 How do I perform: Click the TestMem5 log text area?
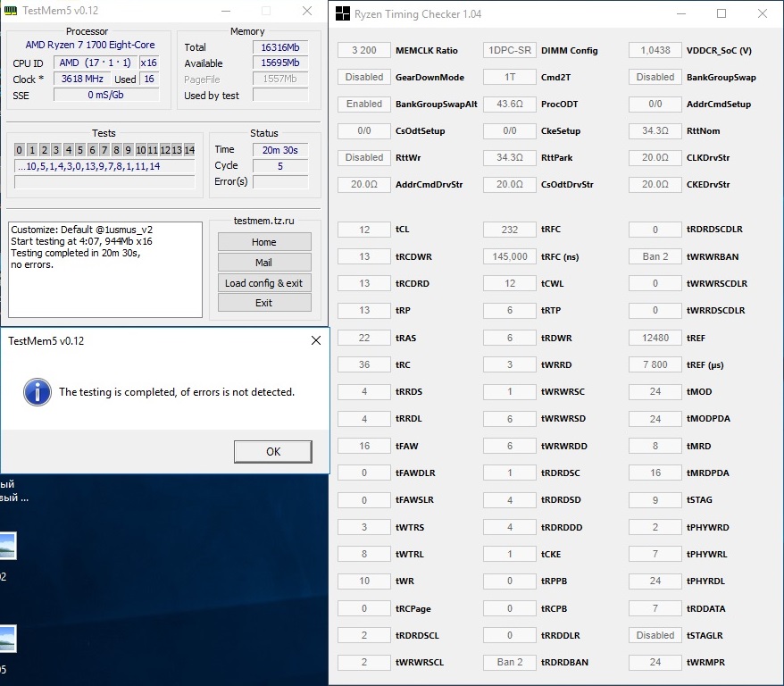point(105,270)
